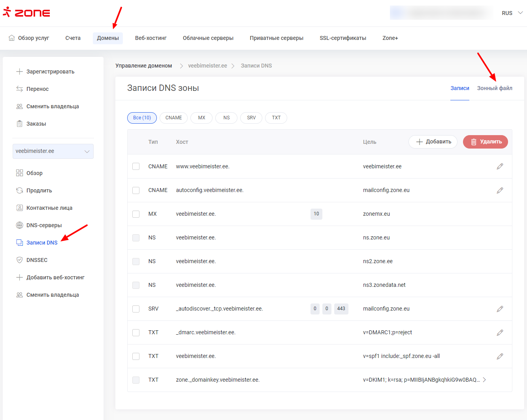
Task: Open the veebimeister.ee domain dropdown
Action: [x=53, y=151]
